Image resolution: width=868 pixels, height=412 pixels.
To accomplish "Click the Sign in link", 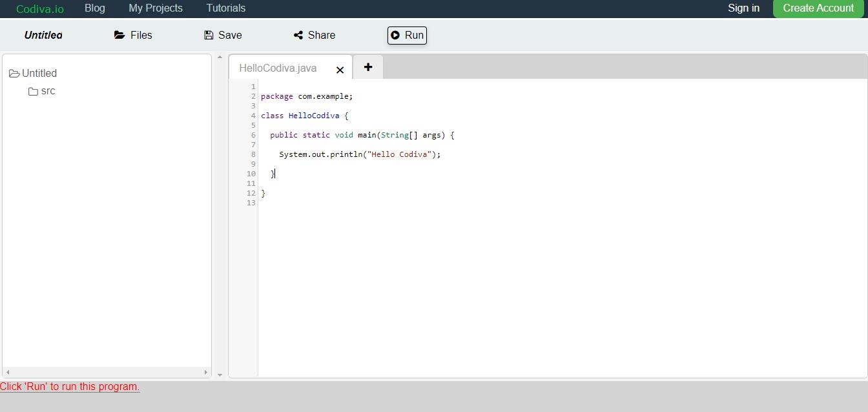I will (x=743, y=8).
